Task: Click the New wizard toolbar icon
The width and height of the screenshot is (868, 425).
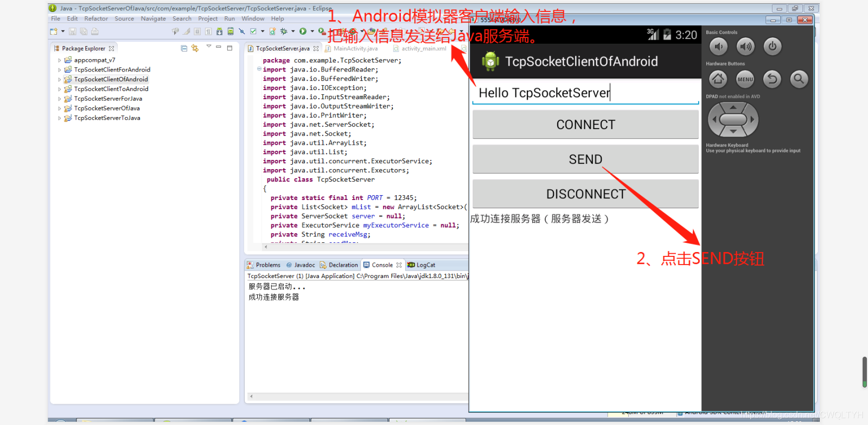Action: pyautogui.click(x=53, y=31)
